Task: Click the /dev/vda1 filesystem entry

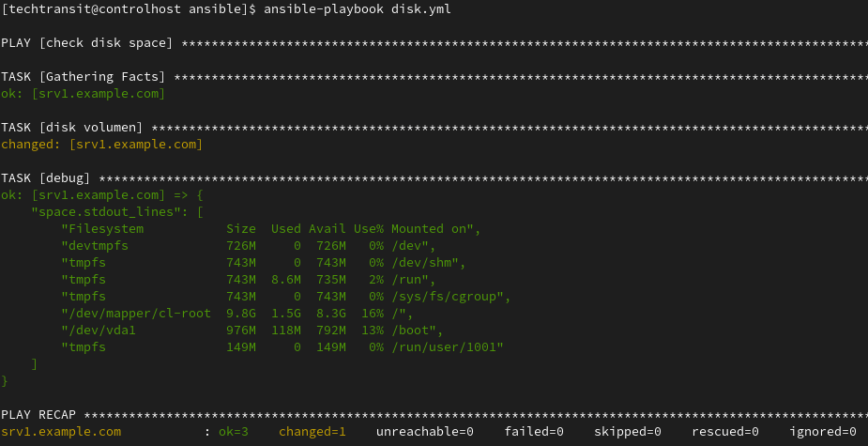Action: click(102, 331)
